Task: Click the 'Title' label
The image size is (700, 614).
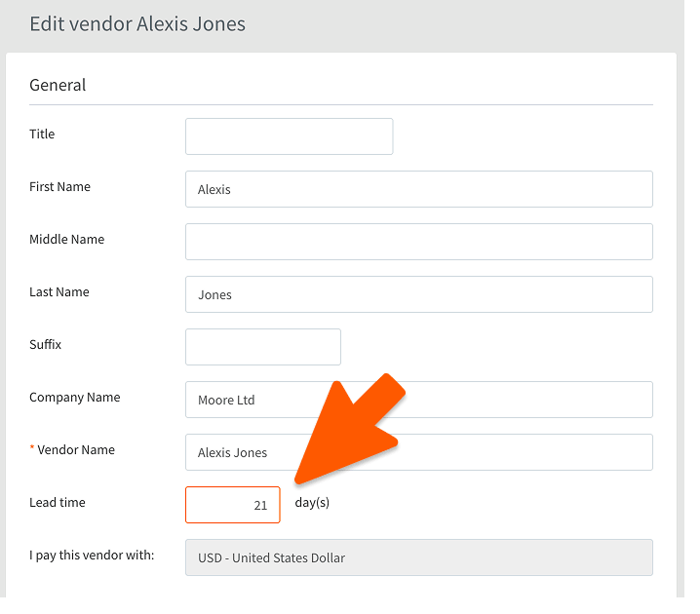Action: 42,134
